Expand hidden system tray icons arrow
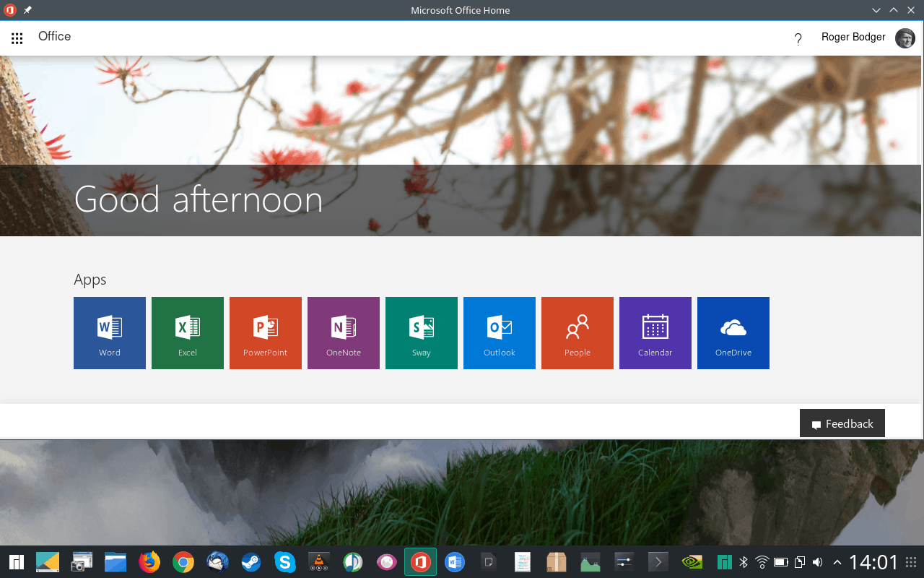 [837, 562]
